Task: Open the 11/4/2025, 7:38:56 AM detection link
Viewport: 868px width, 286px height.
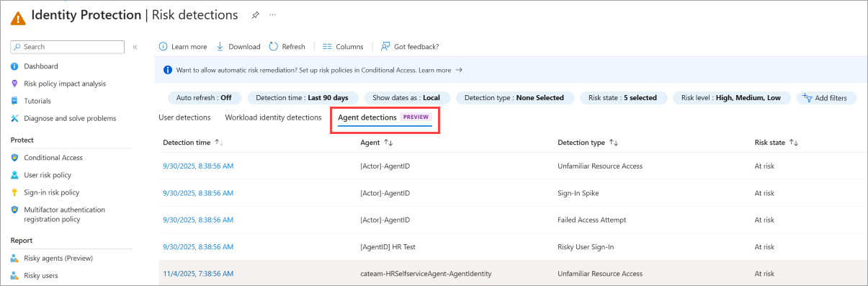Action: pos(198,274)
